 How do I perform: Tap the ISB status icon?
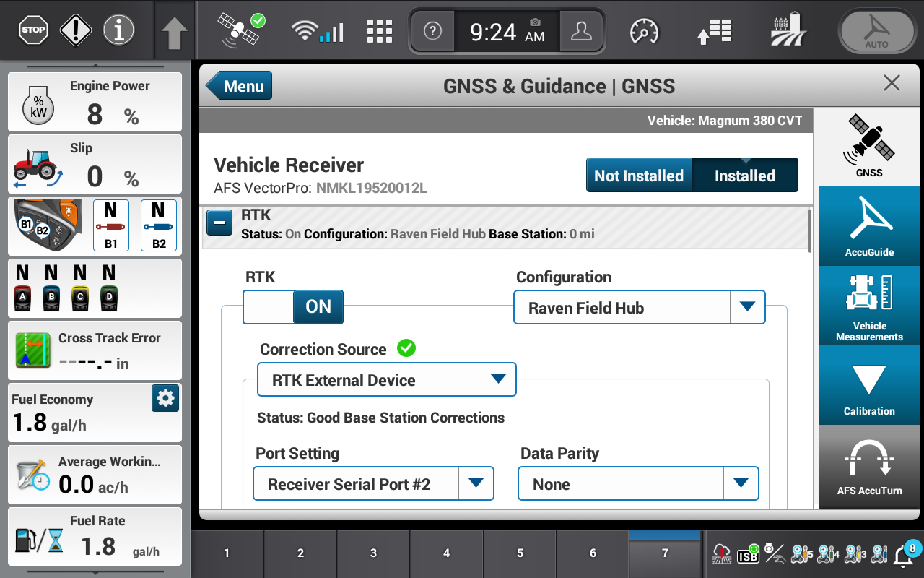pos(748,554)
